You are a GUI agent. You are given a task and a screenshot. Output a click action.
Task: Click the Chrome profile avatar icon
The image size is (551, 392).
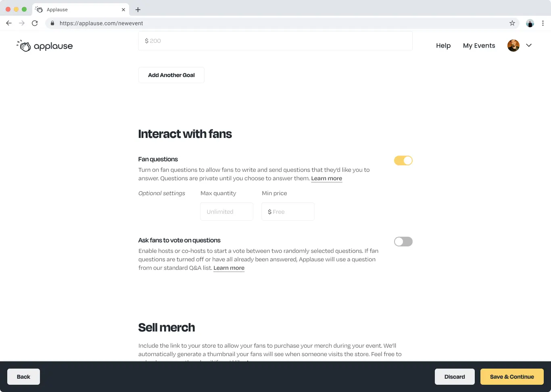(x=530, y=23)
